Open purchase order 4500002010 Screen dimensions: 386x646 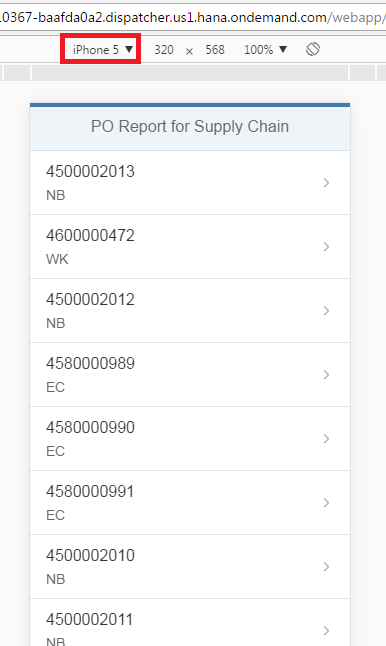tap(190, 567)
